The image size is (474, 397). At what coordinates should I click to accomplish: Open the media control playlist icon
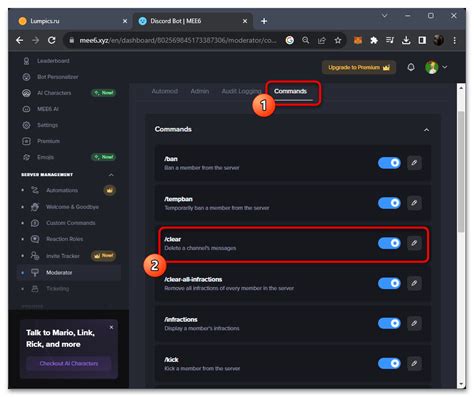pos(390,40)
